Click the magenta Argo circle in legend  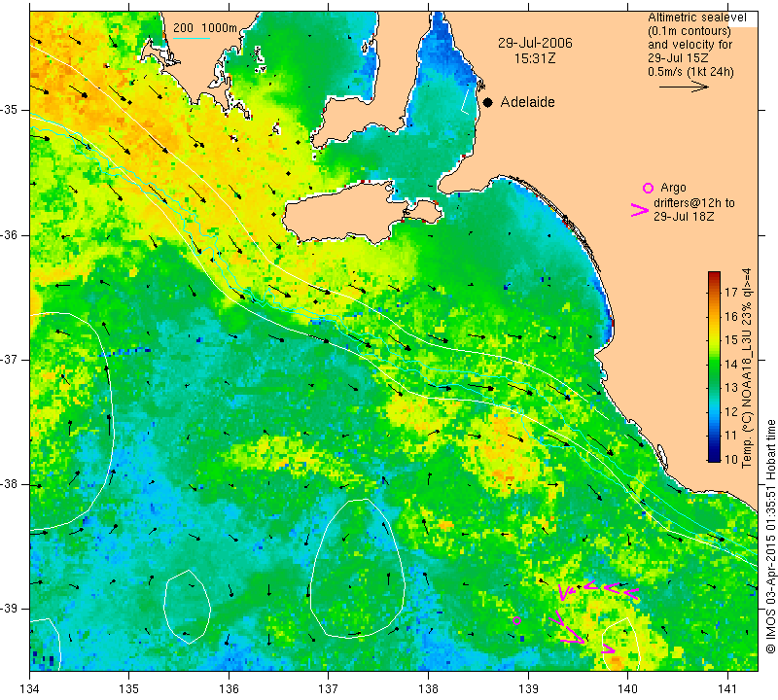point(648,188)
